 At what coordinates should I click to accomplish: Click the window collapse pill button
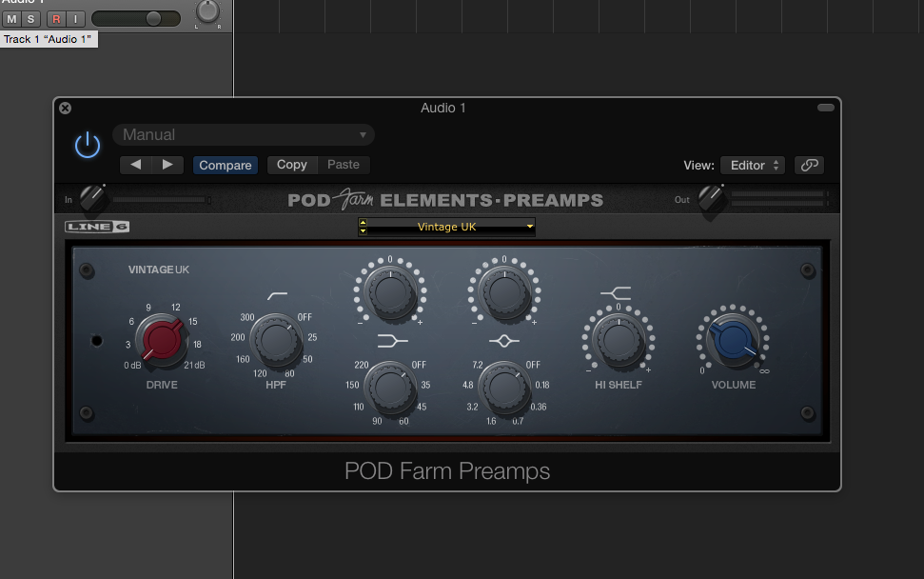(x=826, y=108)
